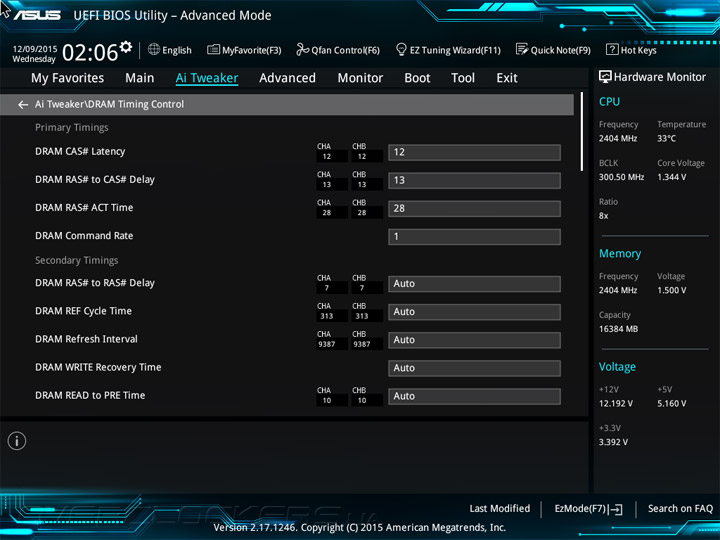Go to the Exit tab

(506, 78)
